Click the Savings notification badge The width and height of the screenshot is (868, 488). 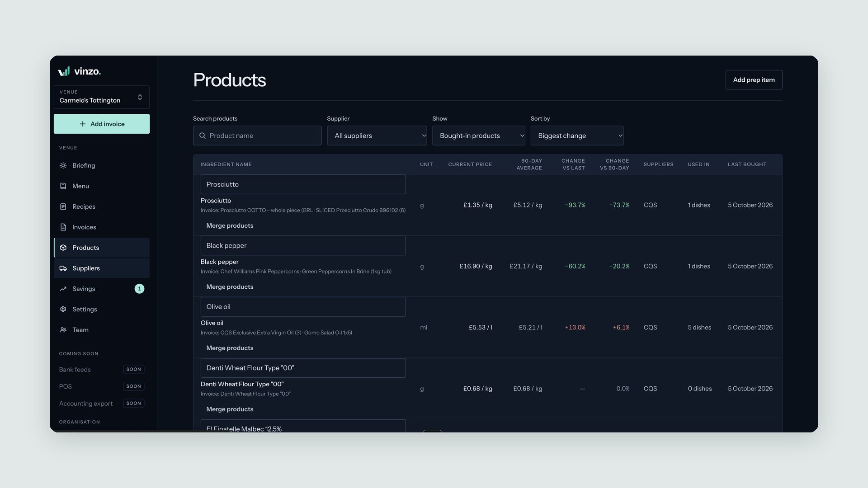(x=139, y=289)
